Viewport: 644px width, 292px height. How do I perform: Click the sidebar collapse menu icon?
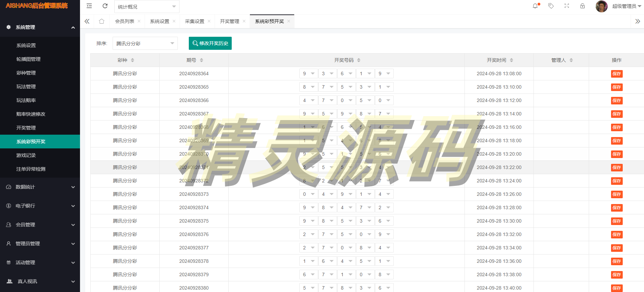(x=89, y=6)
